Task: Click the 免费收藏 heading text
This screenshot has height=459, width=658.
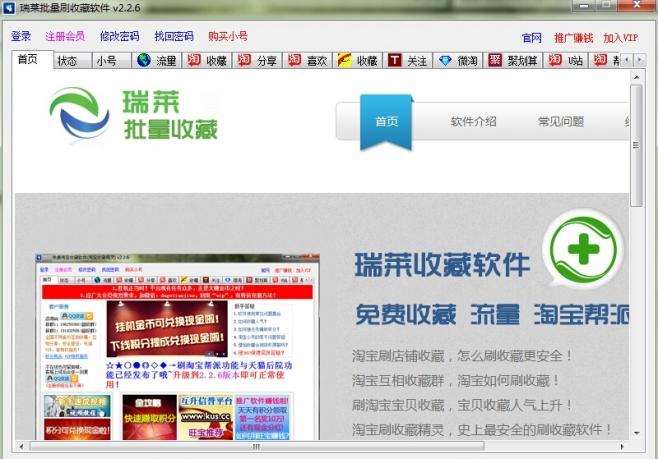Action: [405, 315]
